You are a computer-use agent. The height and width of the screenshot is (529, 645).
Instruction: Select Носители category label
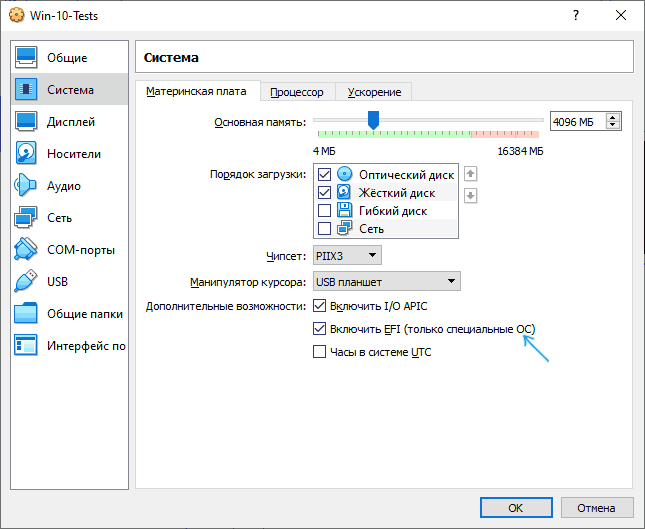pyautogui.click(x=74, y=154)
